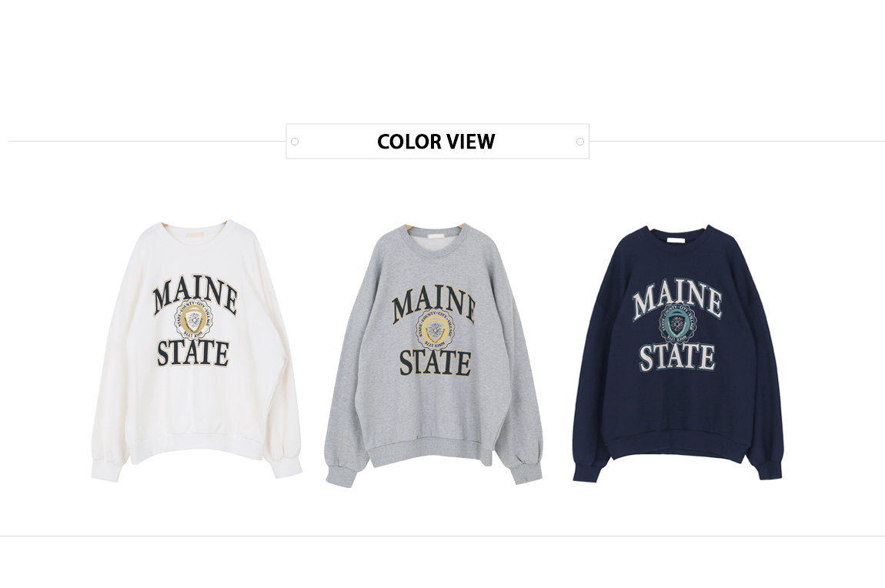Choose the navy Maine State sweatshirt

pyautogui.click(x=677, y=352)
